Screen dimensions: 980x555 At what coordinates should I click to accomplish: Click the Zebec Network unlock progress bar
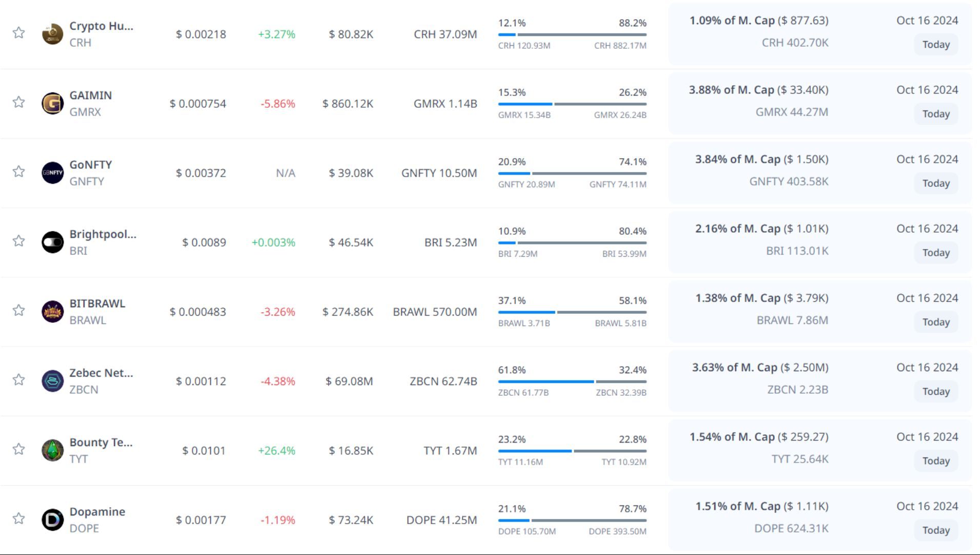[x=572, y=381]
